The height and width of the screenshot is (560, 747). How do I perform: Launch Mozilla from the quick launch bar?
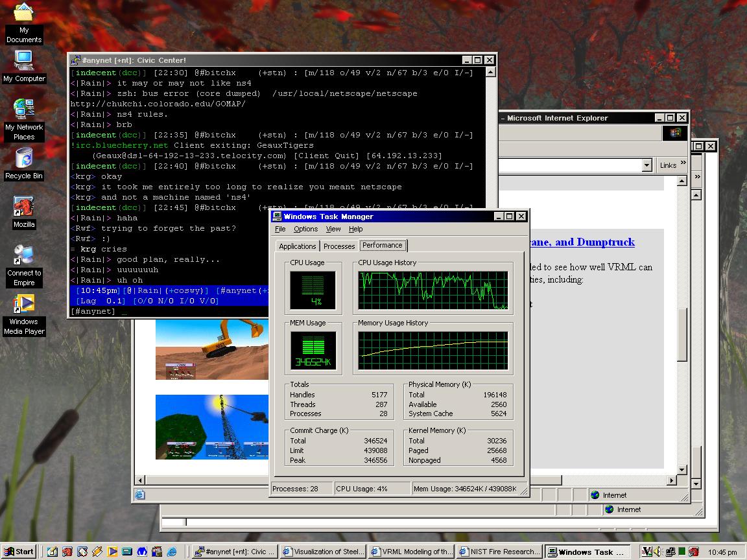tap(67, 552)
